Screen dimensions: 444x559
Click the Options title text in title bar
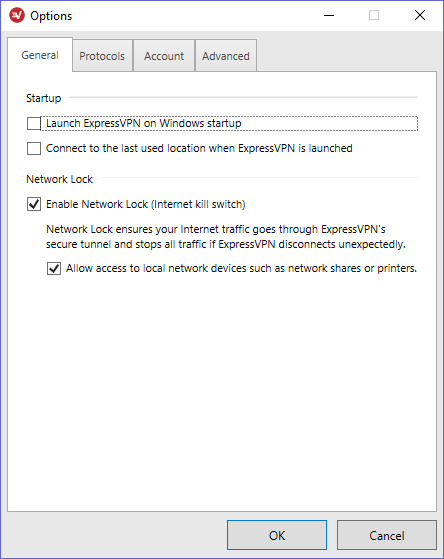pyautogui.click(x=51, y=16)
